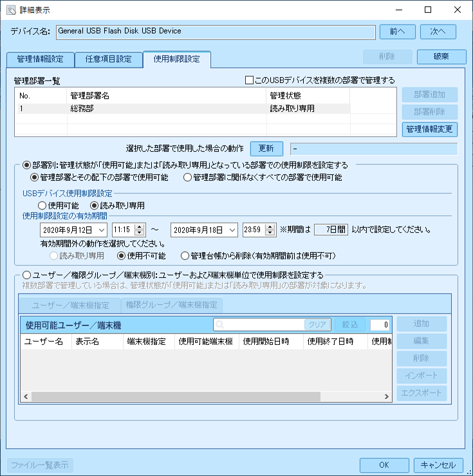Screen dimensions: 473x476
Task: Click the start time 11:15 field
Action: 124,230
